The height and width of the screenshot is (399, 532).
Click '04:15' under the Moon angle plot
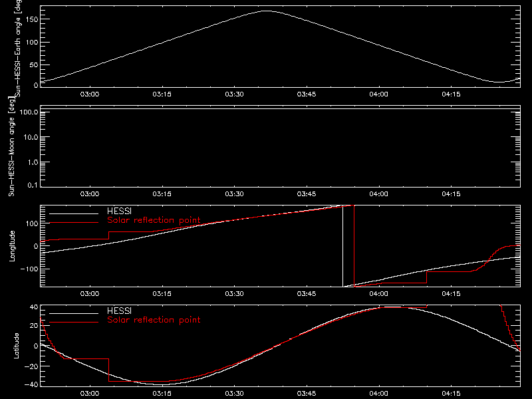(x=451, y=194)
